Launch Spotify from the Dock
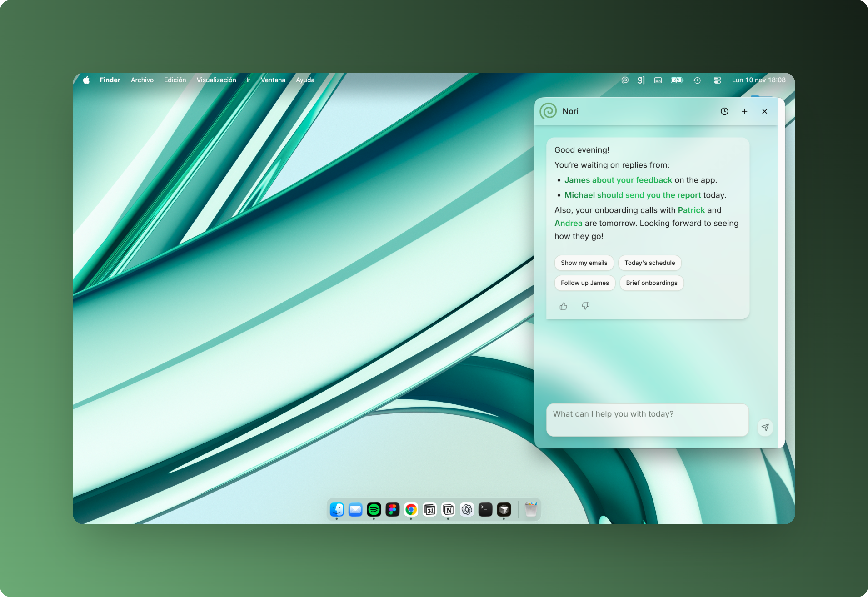 pos(373,510)
